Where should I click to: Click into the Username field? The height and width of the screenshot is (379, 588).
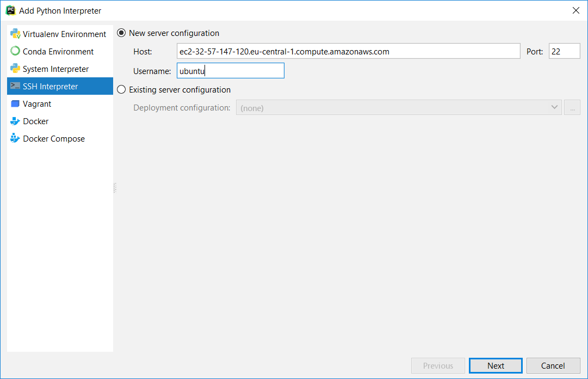[230, 71]
